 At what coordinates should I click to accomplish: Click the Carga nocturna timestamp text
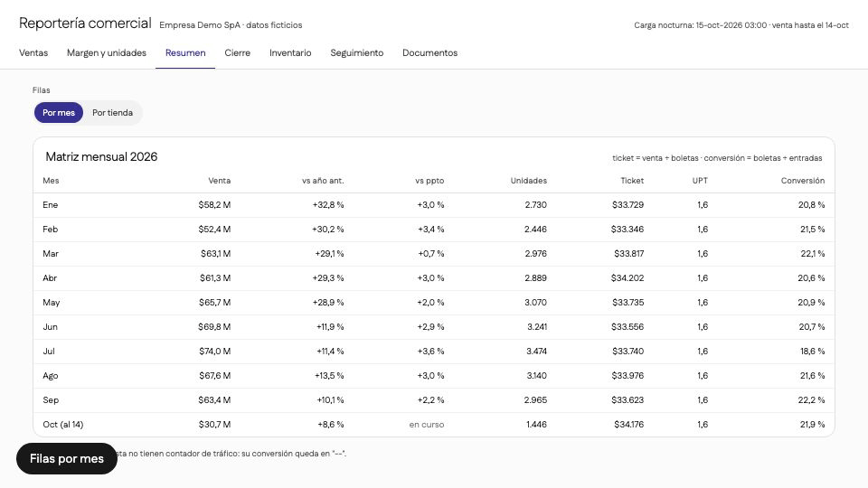pos(741,25)
